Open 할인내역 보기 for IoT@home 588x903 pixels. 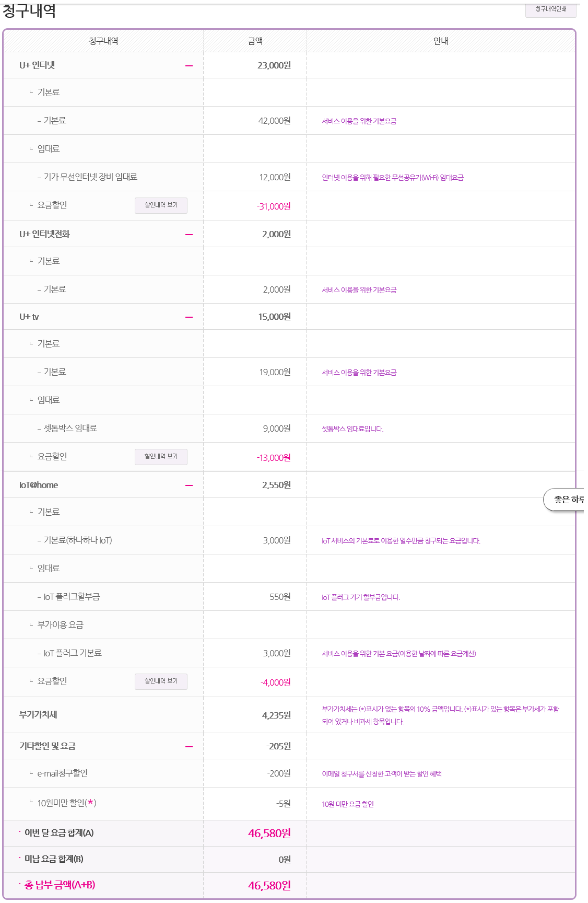(161, 681)
